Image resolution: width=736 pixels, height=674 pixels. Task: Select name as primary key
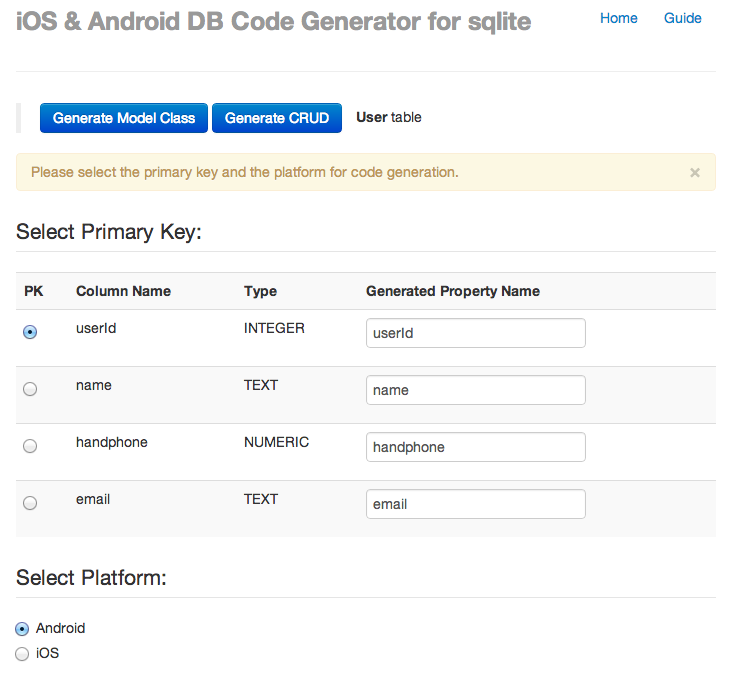pyautogui.click(x=30, y=389)
